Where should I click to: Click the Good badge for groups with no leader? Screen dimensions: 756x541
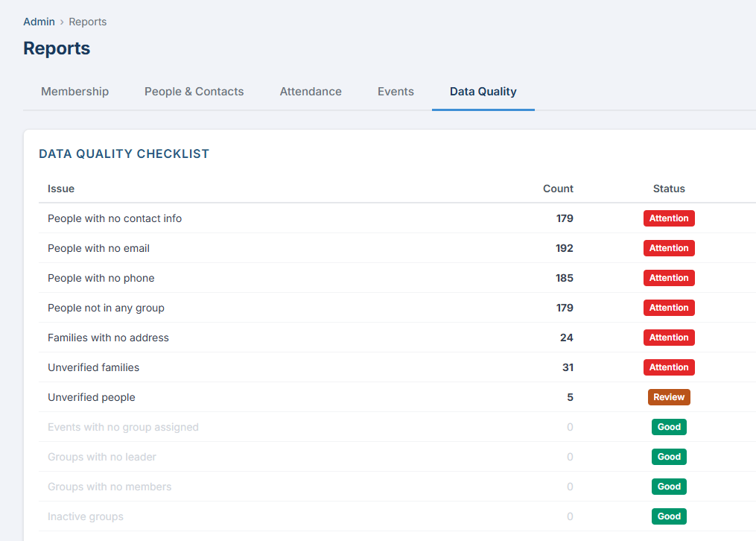668,456
